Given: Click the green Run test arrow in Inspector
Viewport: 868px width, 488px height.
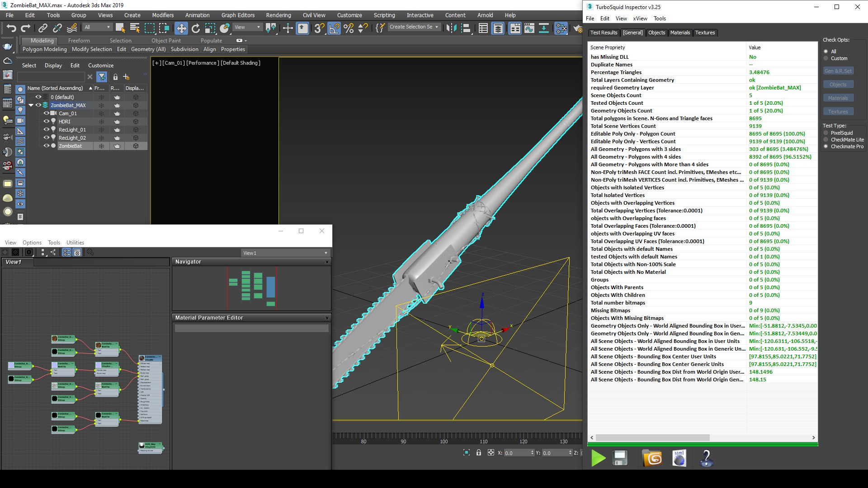Looking at the screenshot, I should tap(598, 458).
